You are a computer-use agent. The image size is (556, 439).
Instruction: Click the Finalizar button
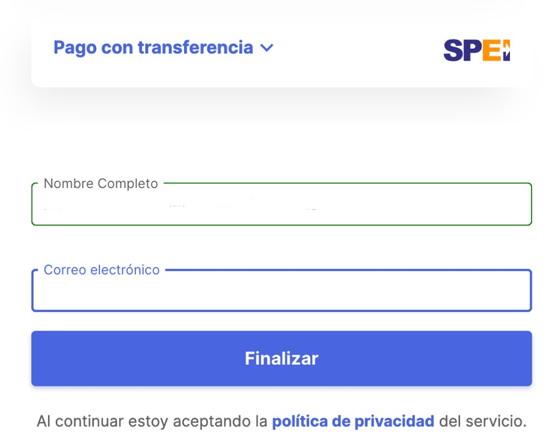click(x=282, y=359)
